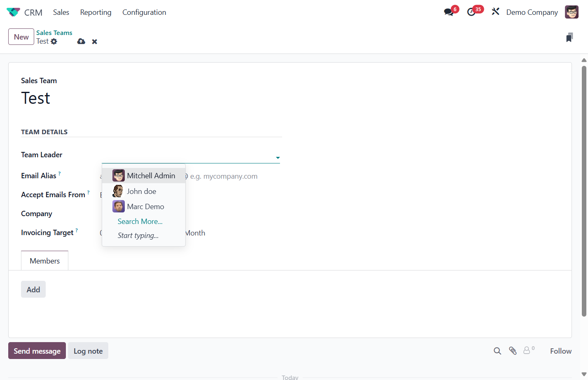Open the Demo Company switcher
Image resolution: width=588 pixels, height=380 pixels.
[x=532, y=12]
